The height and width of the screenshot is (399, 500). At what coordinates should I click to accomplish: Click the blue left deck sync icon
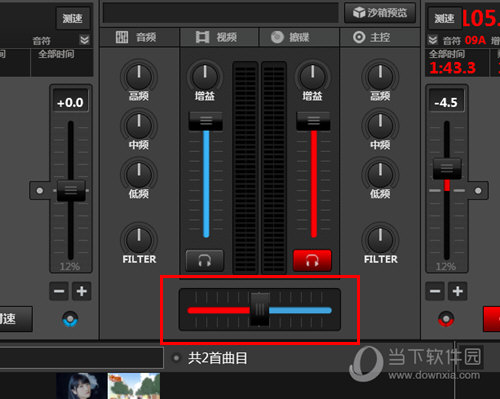pos(70,319)
